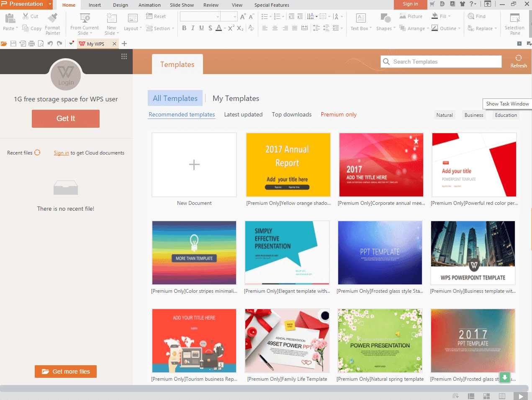
Task: Toggle the Business category filter
Action: (473, 115)
